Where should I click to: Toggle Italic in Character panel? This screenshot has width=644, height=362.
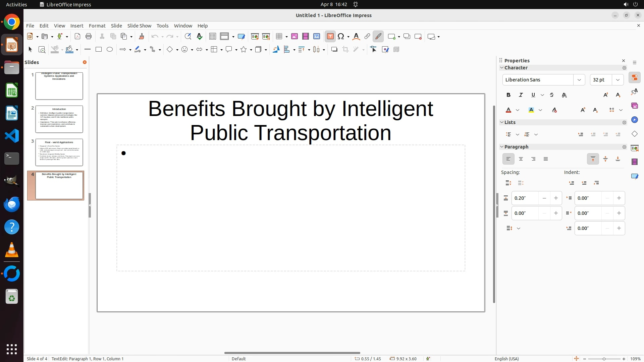(x=521, y=95)
